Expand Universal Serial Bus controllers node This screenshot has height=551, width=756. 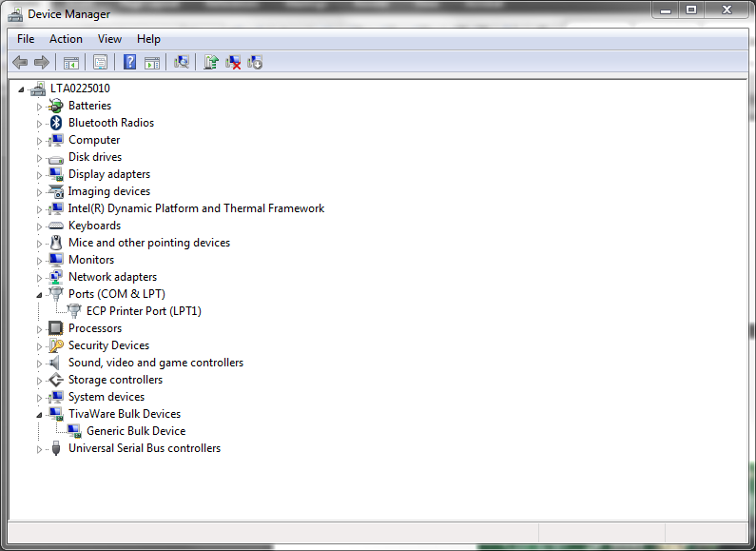click(39, 450)
